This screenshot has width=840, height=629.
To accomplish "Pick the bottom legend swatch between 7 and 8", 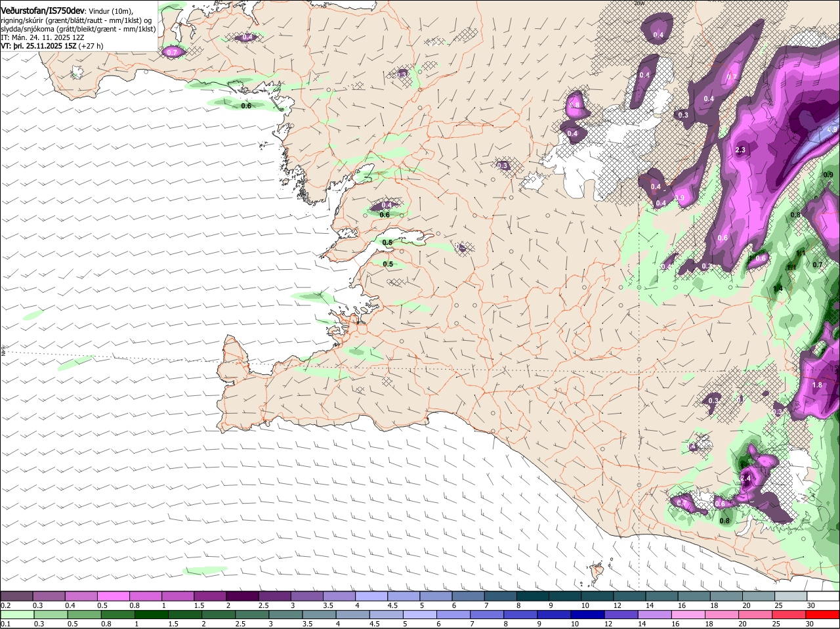I will click(487, 615).
